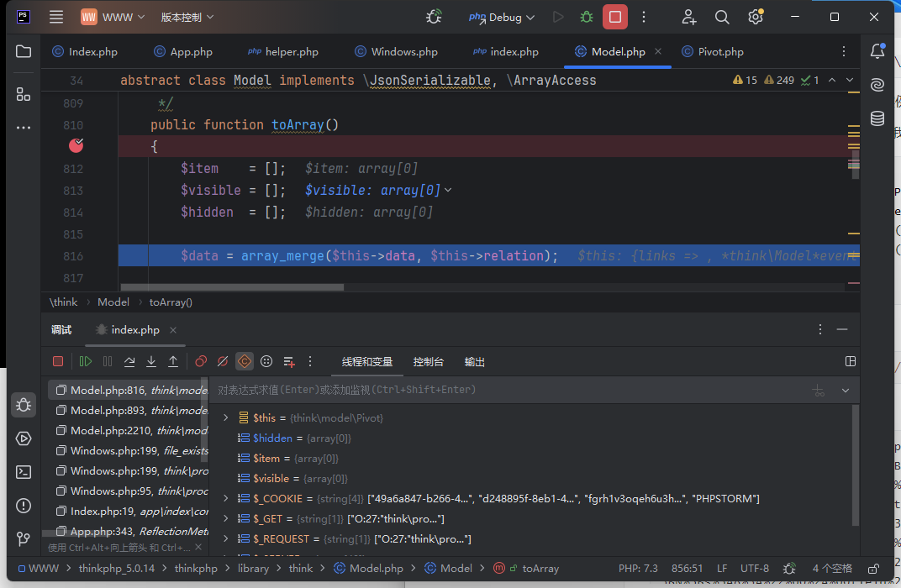The height and width of the screenshot is (588, 901).
Task: Toggle Mute Breakpoints in the debug toolbar
Action: click(x=223, y=361)
